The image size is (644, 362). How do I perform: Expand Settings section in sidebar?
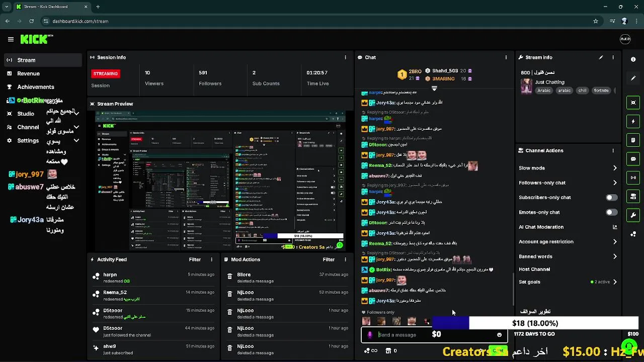click(x=76, y=141)
